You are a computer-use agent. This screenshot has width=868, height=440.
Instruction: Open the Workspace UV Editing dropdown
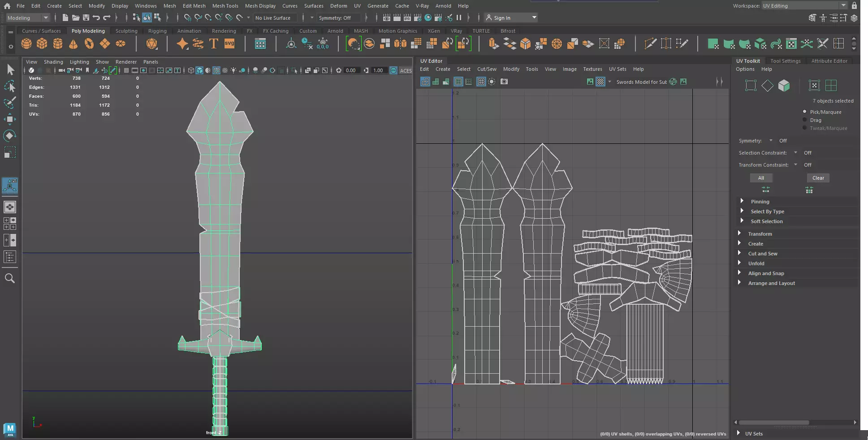804,5
